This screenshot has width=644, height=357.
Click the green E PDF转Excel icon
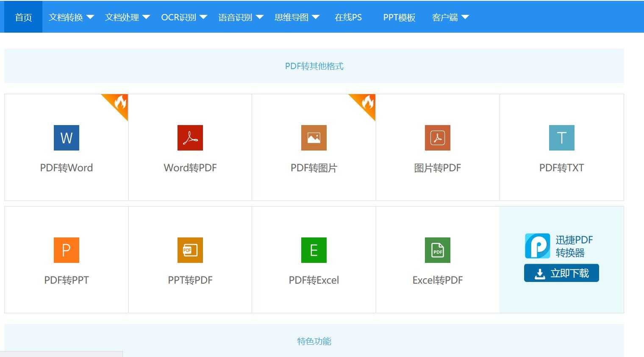(x=314, y=250)
